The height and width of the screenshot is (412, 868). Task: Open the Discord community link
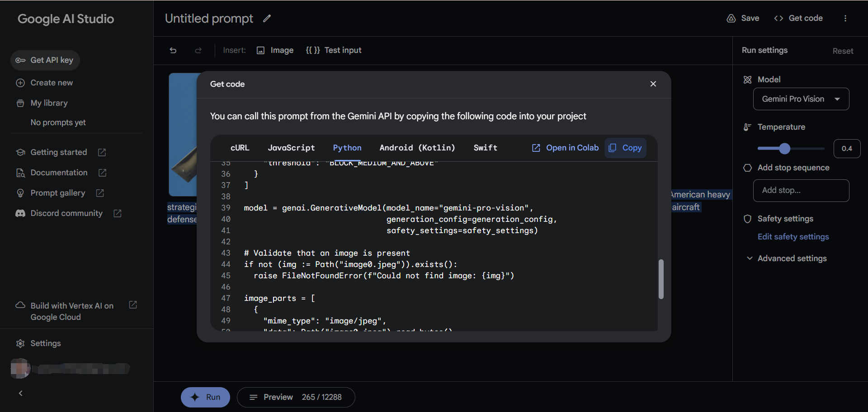(66, 213)
